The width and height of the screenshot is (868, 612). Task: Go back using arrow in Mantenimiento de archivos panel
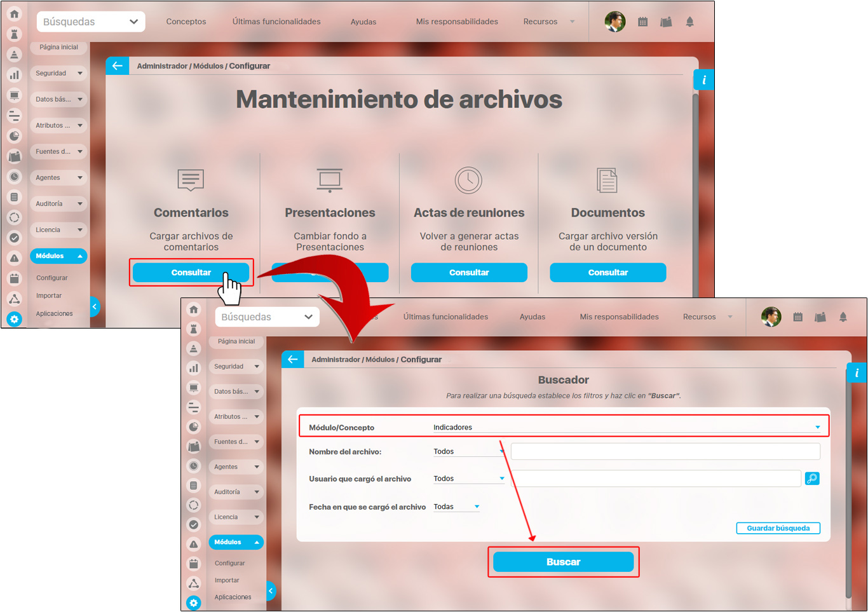tap(118, 66)
